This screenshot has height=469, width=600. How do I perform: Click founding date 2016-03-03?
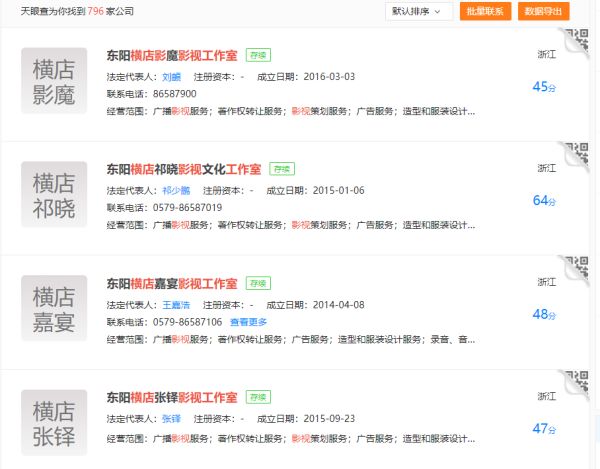(329, 77)
